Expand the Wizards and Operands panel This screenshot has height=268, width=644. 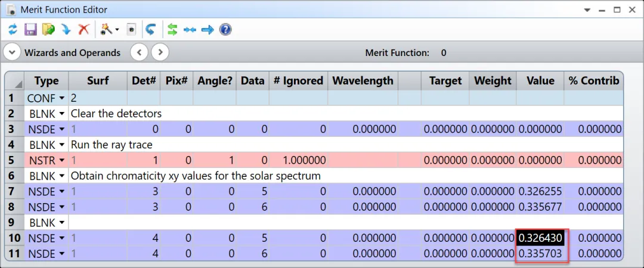(12, 52)
